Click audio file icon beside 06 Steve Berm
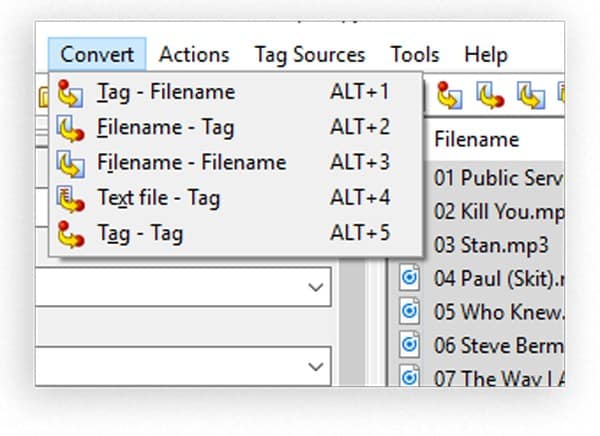This screenshot has height=436, width=600. click(x=409, y=345)
